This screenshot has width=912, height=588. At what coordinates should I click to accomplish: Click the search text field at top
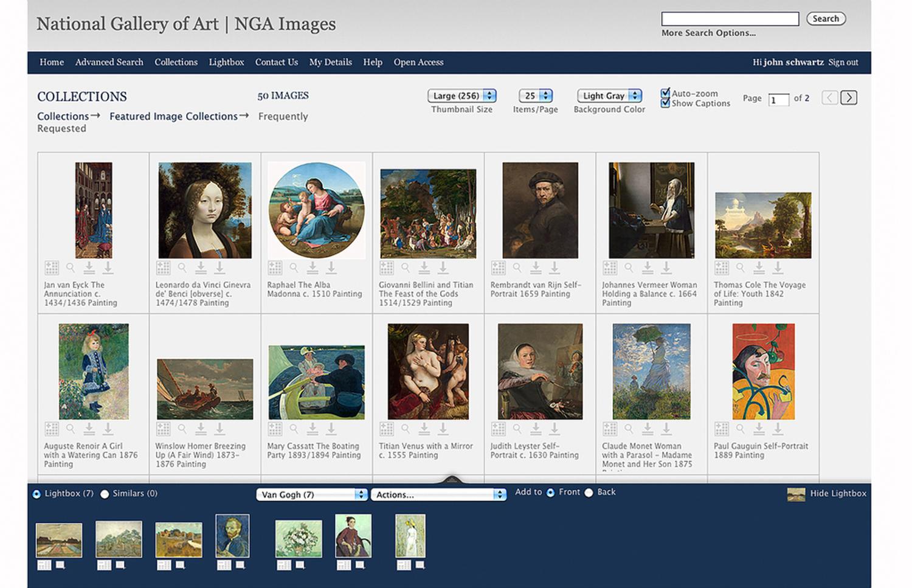click(x=730, y=19)
